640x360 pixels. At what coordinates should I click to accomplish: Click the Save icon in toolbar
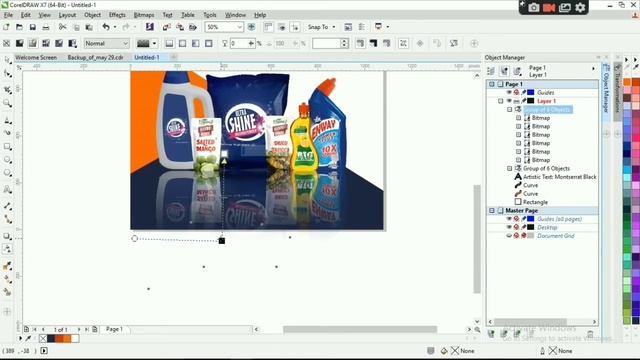33,27
